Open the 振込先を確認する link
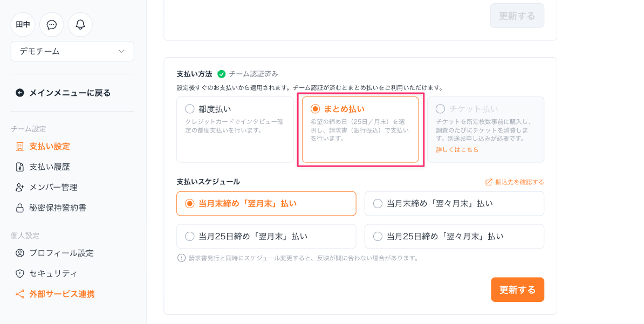The image size is (644, 324). click(515, 182)
